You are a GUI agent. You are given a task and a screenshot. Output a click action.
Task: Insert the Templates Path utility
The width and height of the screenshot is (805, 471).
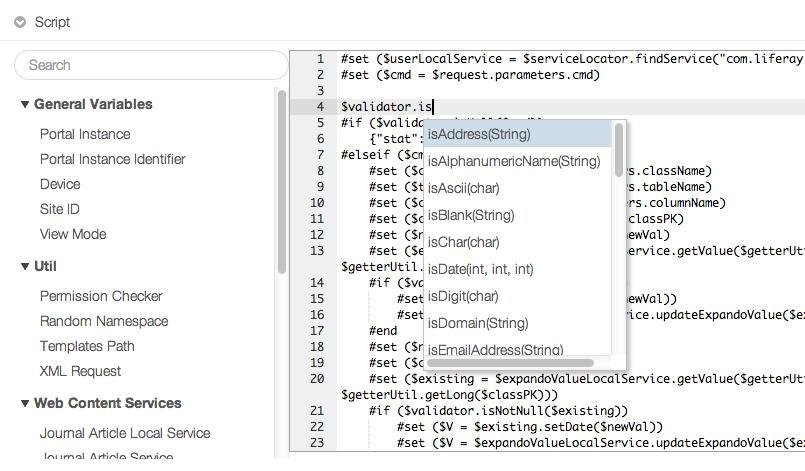pyautogui.click(x=87, y=346)
